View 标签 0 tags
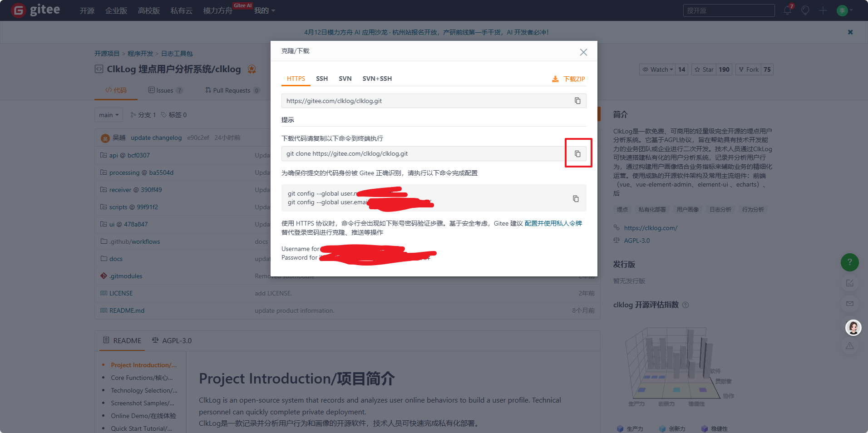Screen dimensions: 868x433 (174, 115)
